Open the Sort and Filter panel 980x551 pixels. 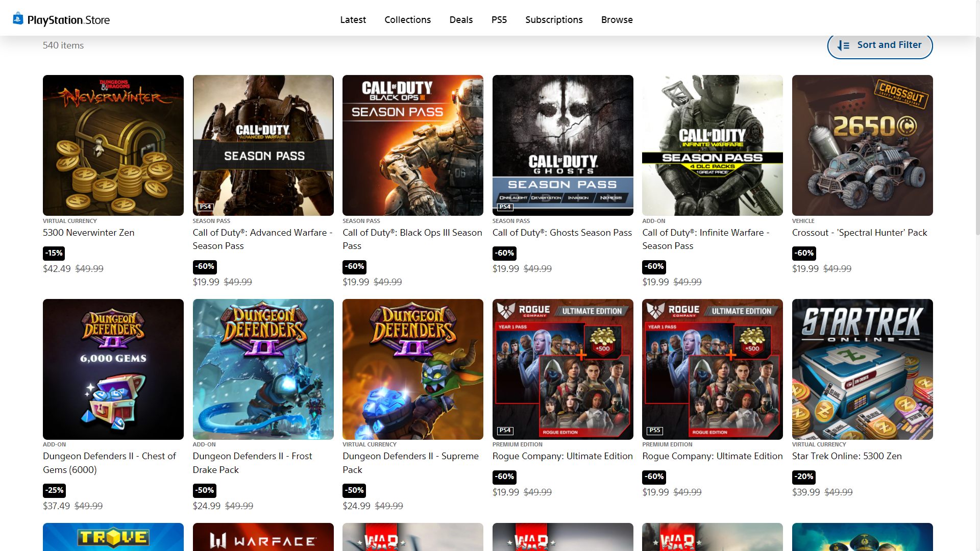[x=879, y=45]
